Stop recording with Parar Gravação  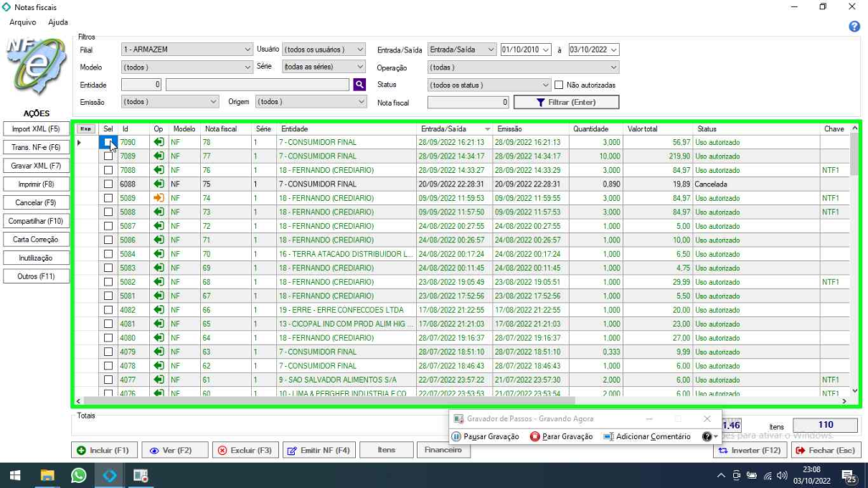point(561,436)
